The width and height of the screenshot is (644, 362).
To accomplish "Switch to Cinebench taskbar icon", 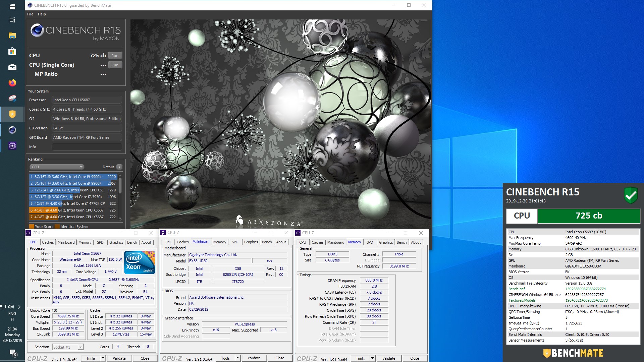I will pyautogui.click(x=12, y=130).
